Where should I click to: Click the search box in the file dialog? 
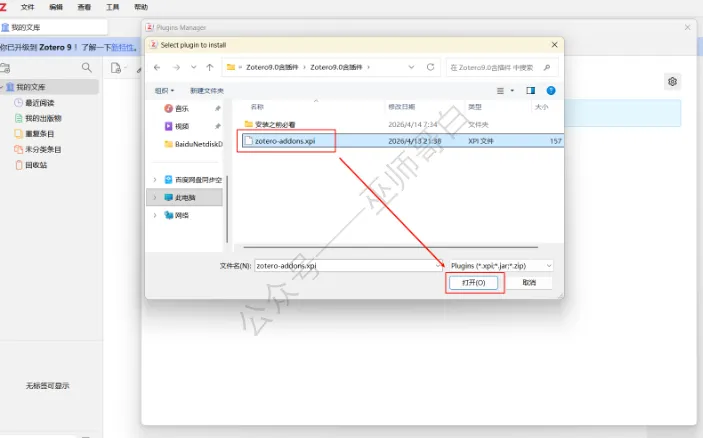(502, 67)
